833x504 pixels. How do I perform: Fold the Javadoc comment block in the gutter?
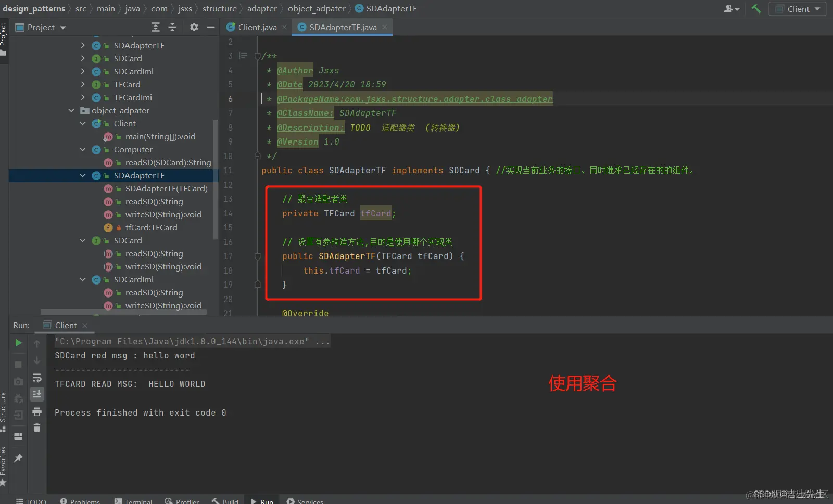[x=257, y=56]
